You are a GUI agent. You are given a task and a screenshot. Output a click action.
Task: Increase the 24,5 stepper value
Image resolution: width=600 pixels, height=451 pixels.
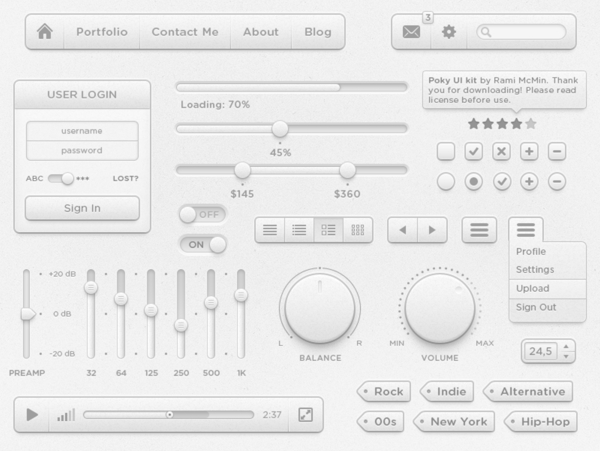pos(566,347)
